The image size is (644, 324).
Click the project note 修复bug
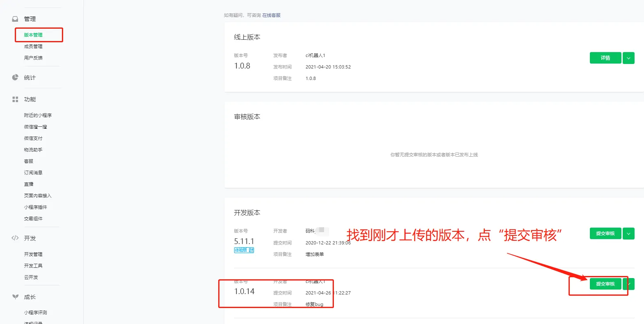(314, 304)
